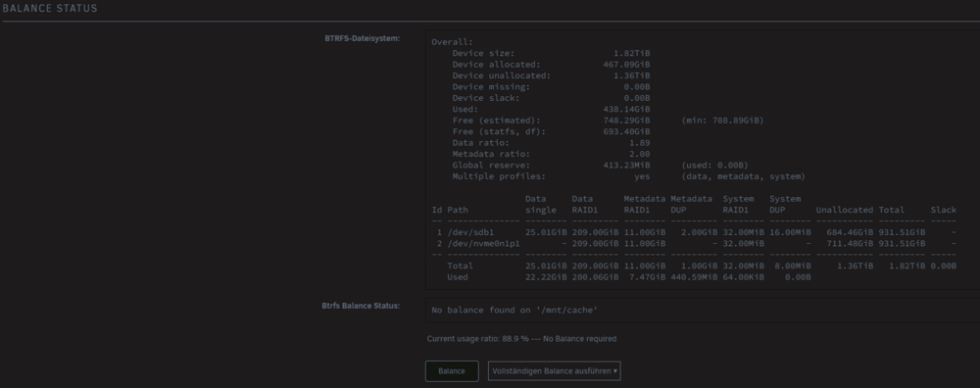
Task: Select the 16.00MiB System DUP cell
Action: pos(790,232)
